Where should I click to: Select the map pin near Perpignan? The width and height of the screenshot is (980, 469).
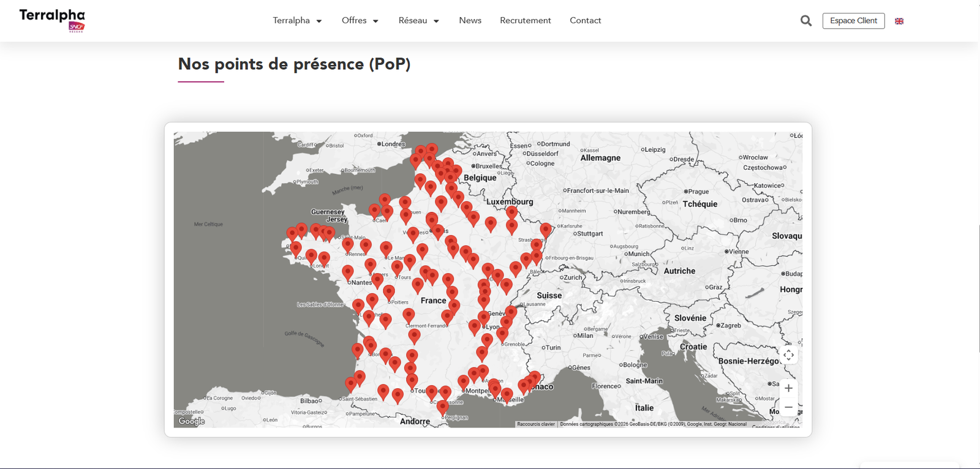(x=443, y=407)
